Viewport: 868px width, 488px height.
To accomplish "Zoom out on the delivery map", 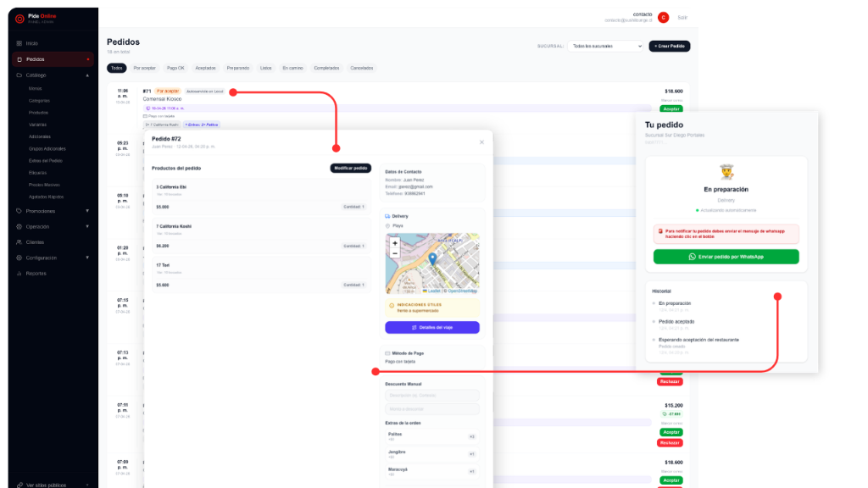I will pos(395,252).
